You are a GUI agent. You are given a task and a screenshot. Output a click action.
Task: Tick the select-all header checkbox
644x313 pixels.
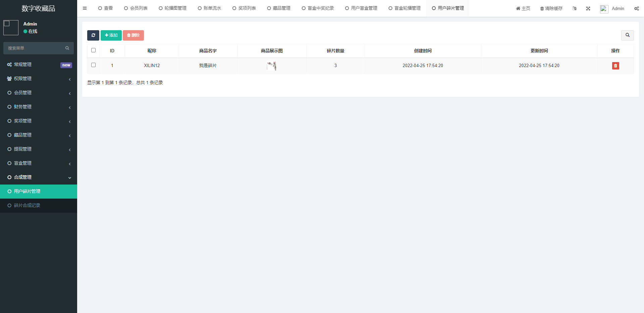pyautogui.click(x=94, y=50)
